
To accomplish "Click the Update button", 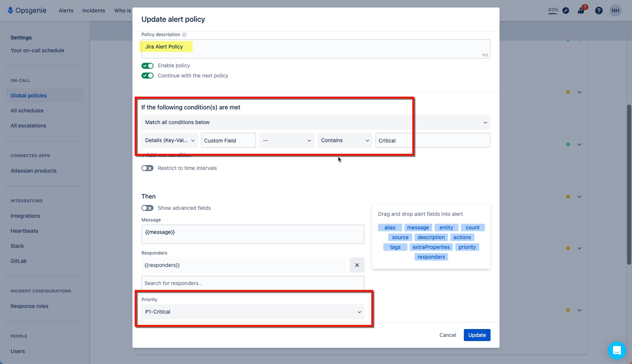I will pos(477,335).
